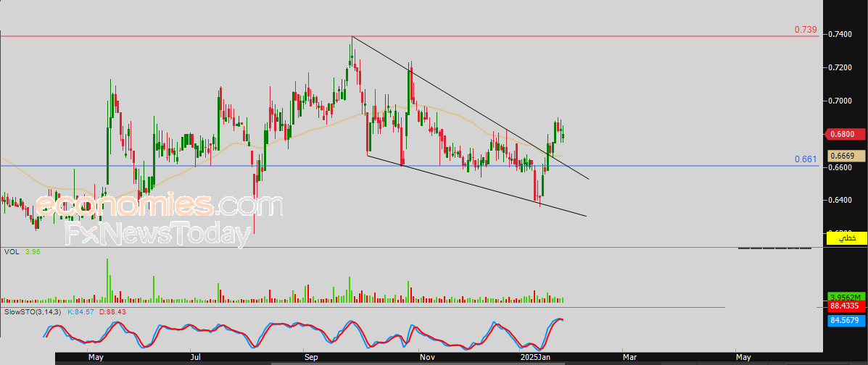The image size is (868, 365).
Task: Click the 0.6400 price axis label
Action: [840, 200]
